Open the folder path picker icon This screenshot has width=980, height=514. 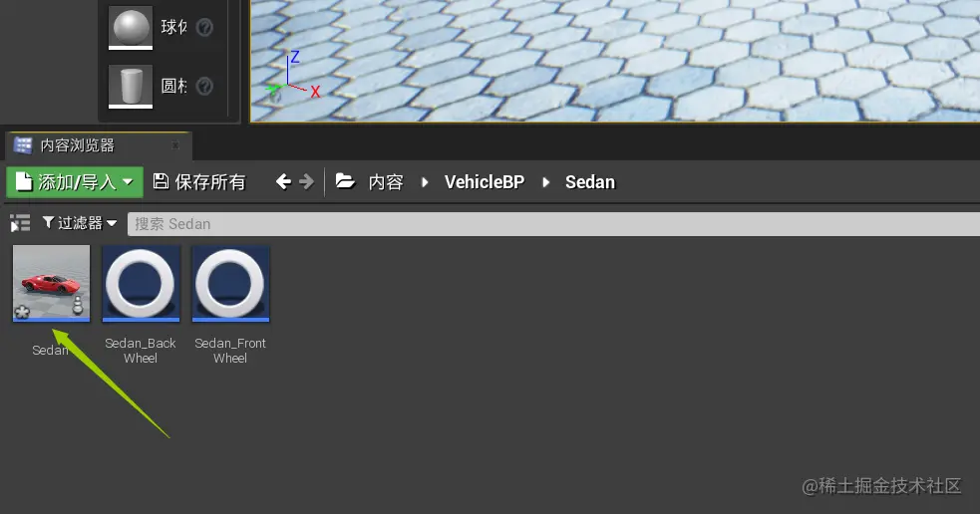coord(345,181)
